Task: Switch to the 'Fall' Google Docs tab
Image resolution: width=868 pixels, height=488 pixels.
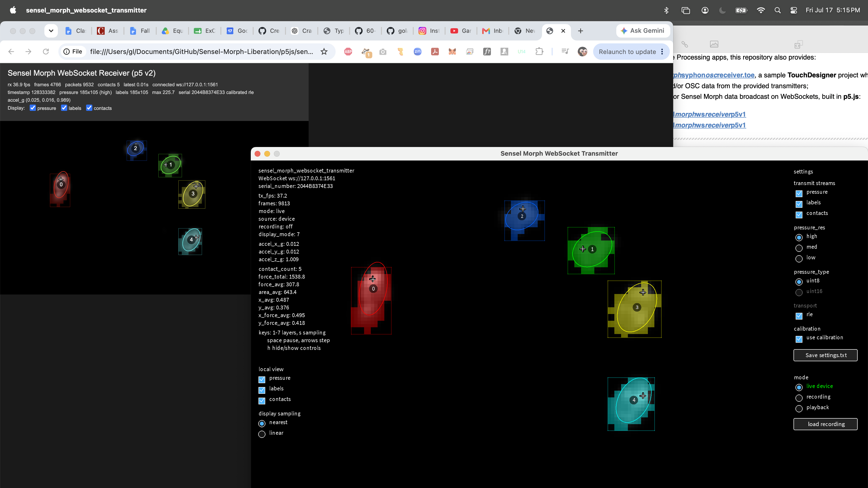Action: 140,31
